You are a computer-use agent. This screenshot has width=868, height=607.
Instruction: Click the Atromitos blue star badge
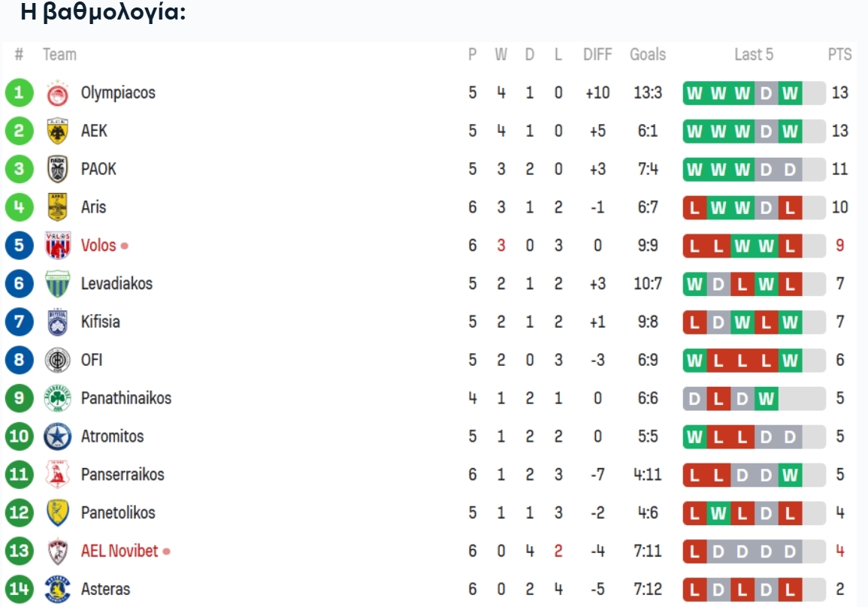coord(58,436)
